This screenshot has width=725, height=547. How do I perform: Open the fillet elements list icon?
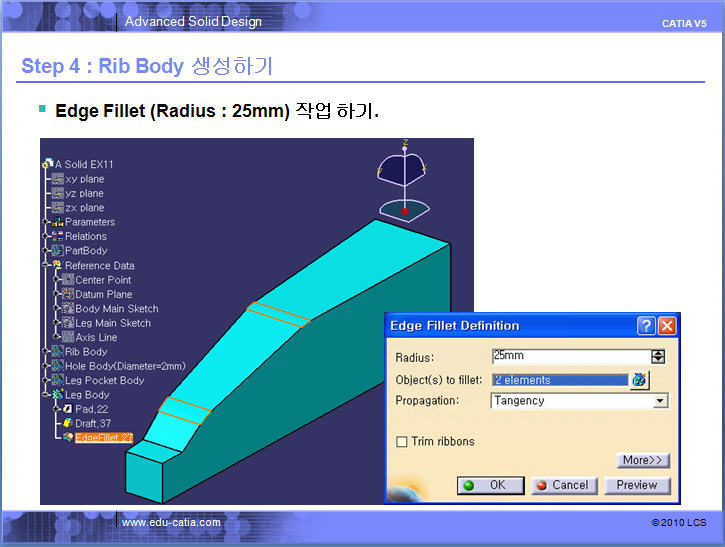point(638,380)
